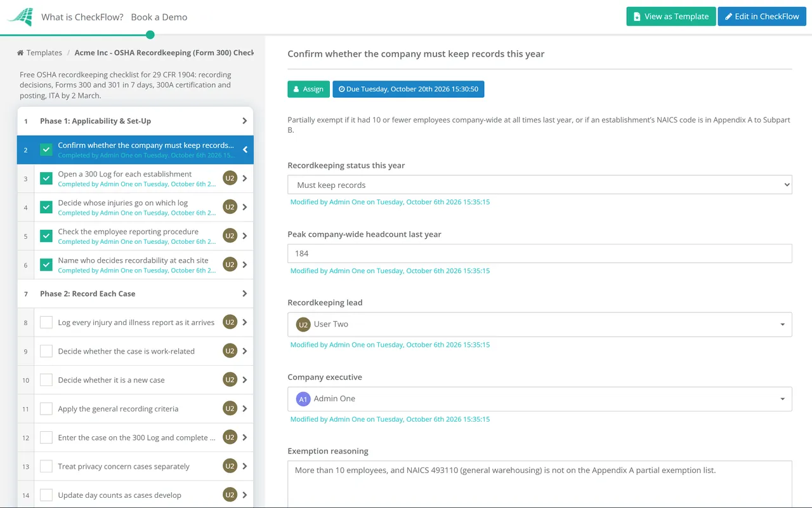Uncheck Decide whose injuries go on which log
The width and height of the screenshot is (812, 508).
[x=46, y=207]
